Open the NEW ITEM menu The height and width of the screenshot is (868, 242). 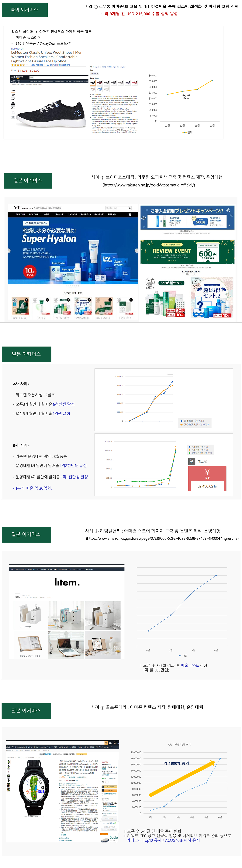33,214
